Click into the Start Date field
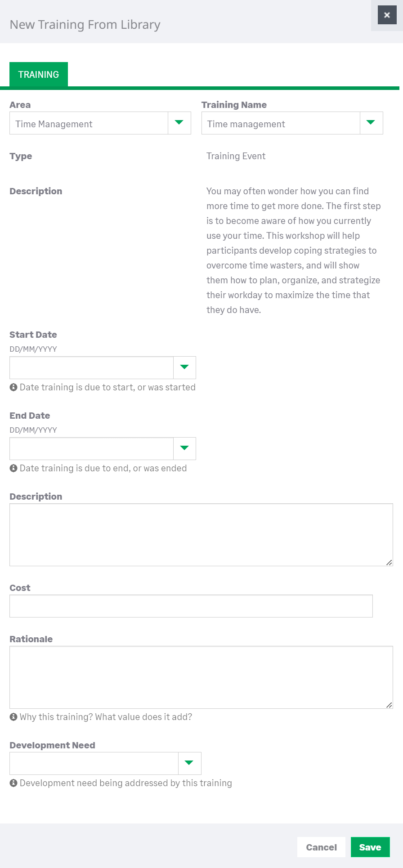 click(91, 367)
